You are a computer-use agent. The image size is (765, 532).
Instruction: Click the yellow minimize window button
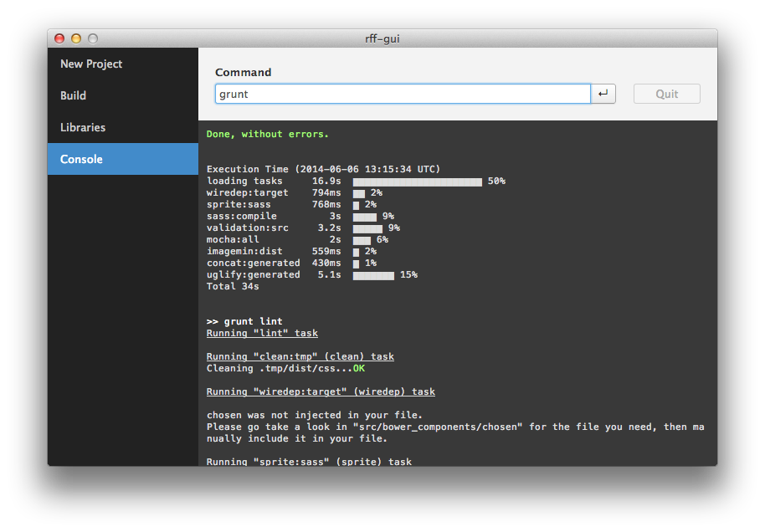tap(76, 38)
